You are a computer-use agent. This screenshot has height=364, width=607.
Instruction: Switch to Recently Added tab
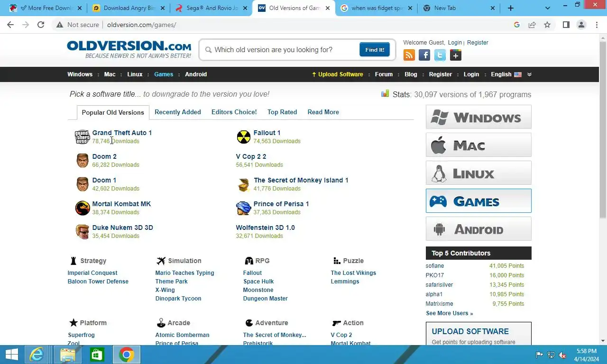178,112
